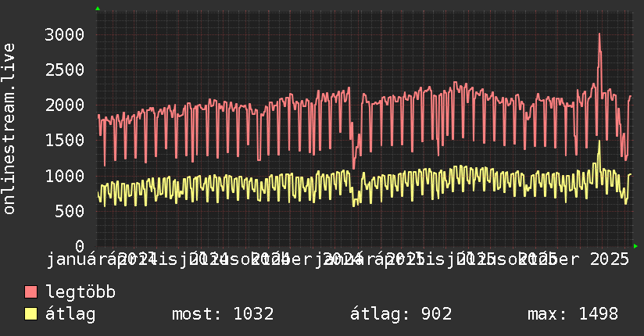Click the 1000 y-axis label

point(64,175)
